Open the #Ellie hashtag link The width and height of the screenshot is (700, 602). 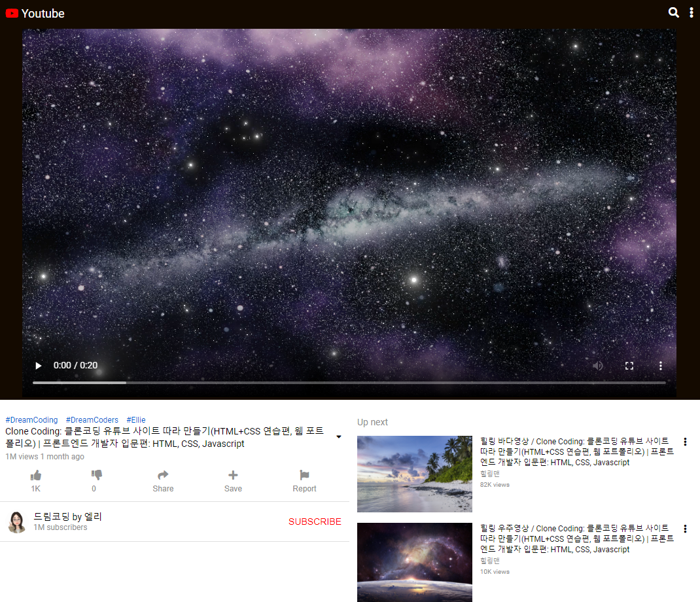point(135,420)
